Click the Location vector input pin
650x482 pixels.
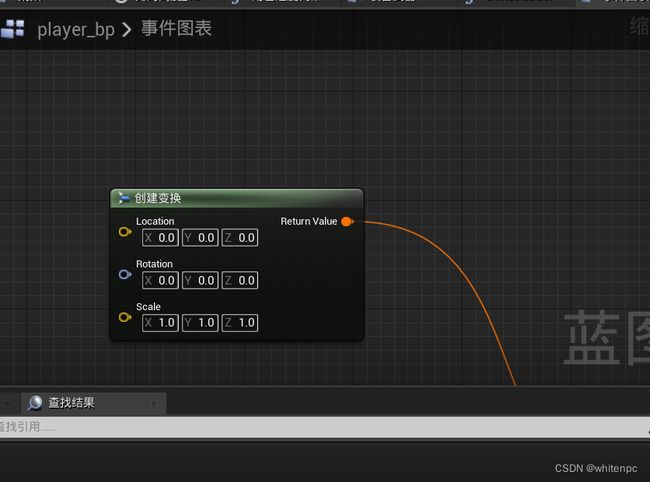125,232
